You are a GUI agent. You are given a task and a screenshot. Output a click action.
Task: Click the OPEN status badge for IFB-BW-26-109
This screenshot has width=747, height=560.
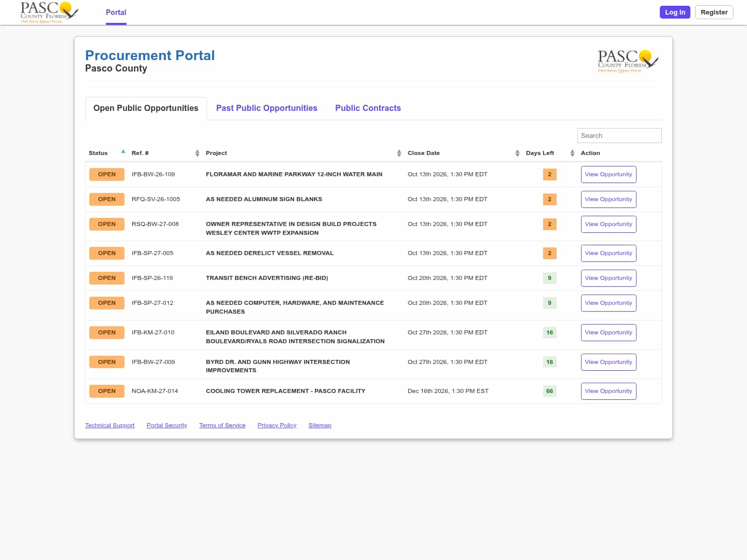click(107, 174)
